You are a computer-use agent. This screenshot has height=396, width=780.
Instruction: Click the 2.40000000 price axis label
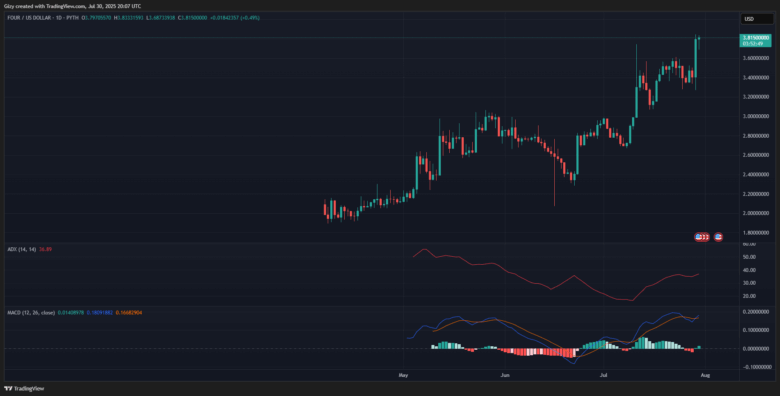pyautogui.click(x=756, y=175)
